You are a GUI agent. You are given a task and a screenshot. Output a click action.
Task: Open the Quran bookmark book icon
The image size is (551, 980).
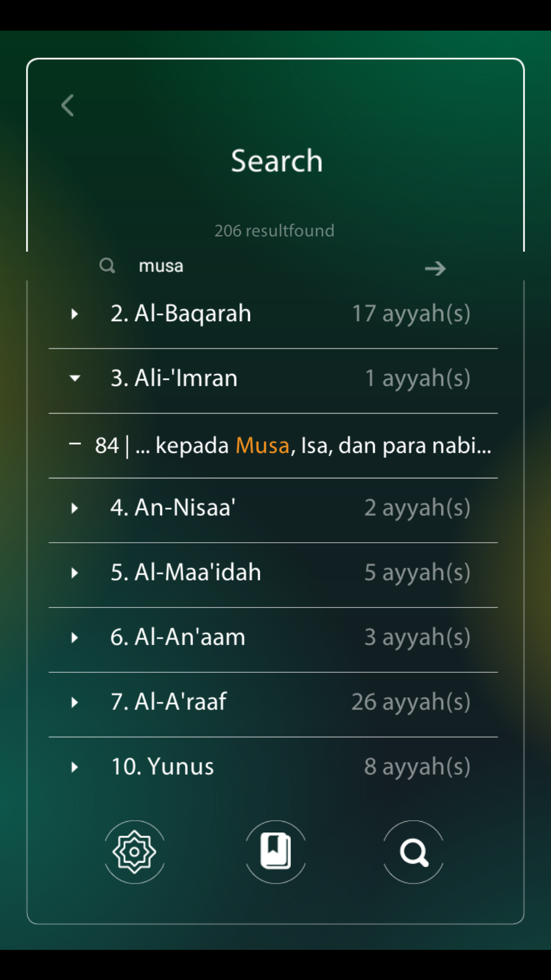coord(275,852)
